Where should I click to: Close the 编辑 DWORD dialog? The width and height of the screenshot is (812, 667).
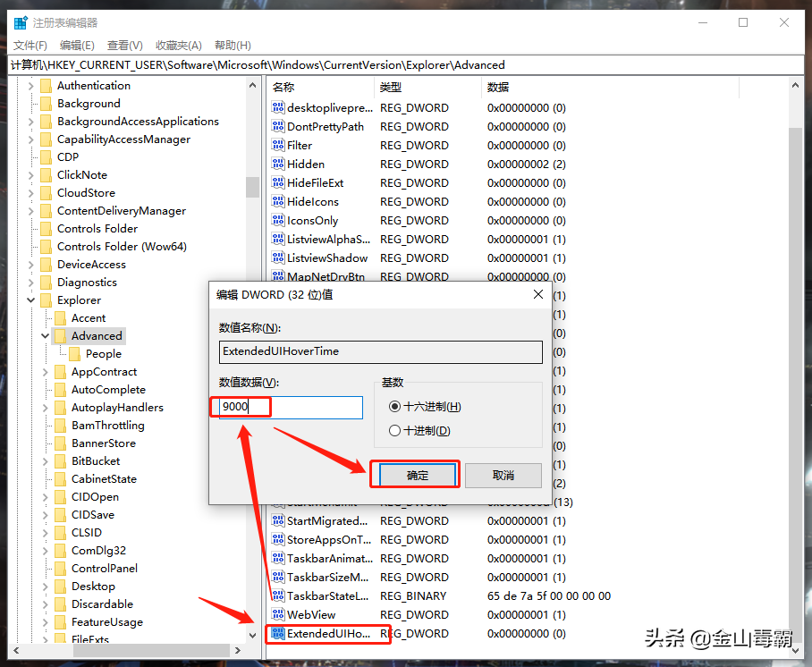click(538, 294)
